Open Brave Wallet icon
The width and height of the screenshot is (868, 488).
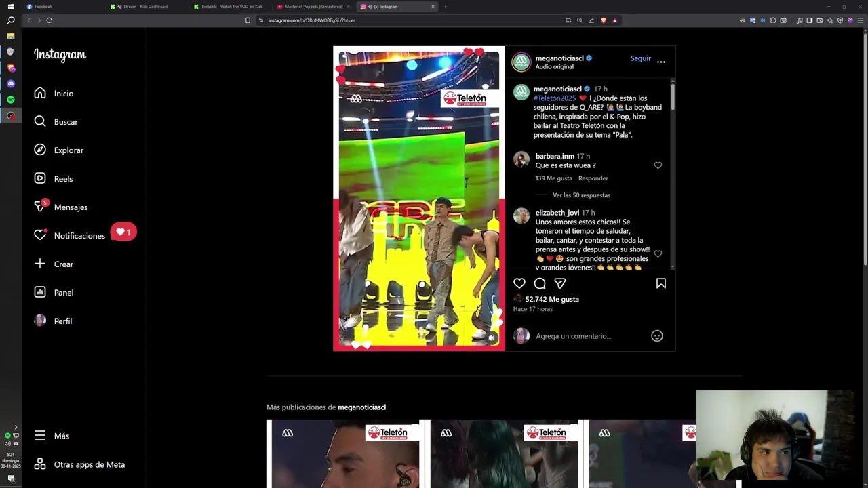pos(820,20)
